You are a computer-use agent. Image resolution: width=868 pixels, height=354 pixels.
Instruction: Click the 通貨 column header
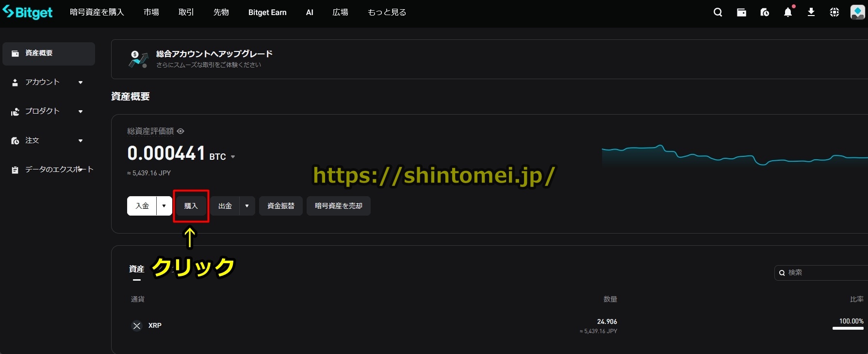click(x=138, y=299)
